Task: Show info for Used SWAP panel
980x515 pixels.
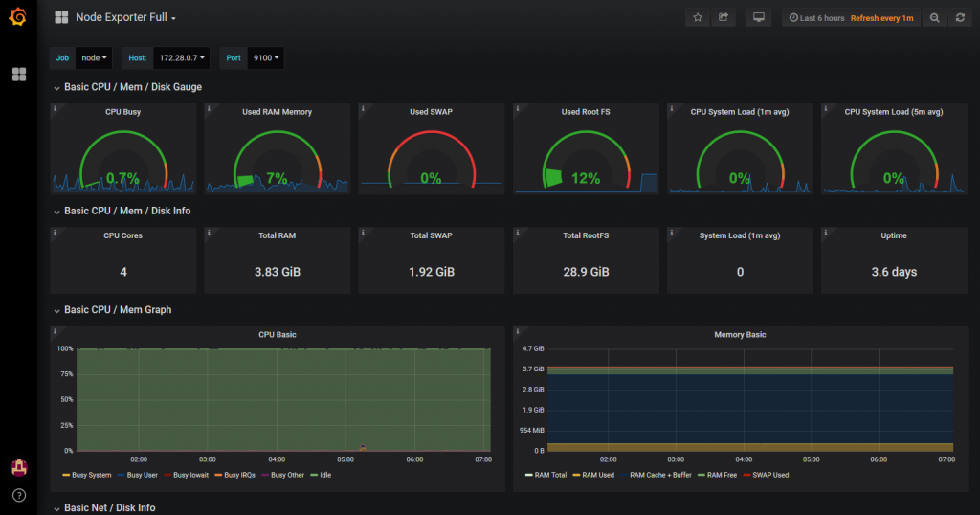Action: (x=363, y=109)
